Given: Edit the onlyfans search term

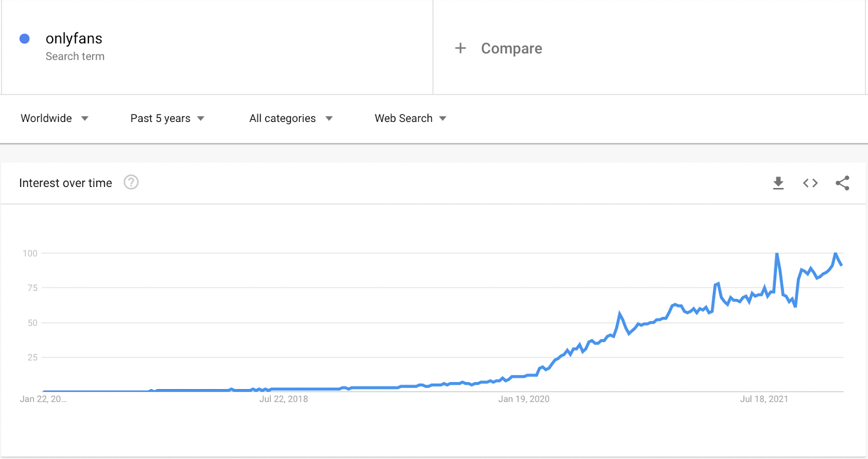Looking at the screenshot, I should (x=74, y=38).
